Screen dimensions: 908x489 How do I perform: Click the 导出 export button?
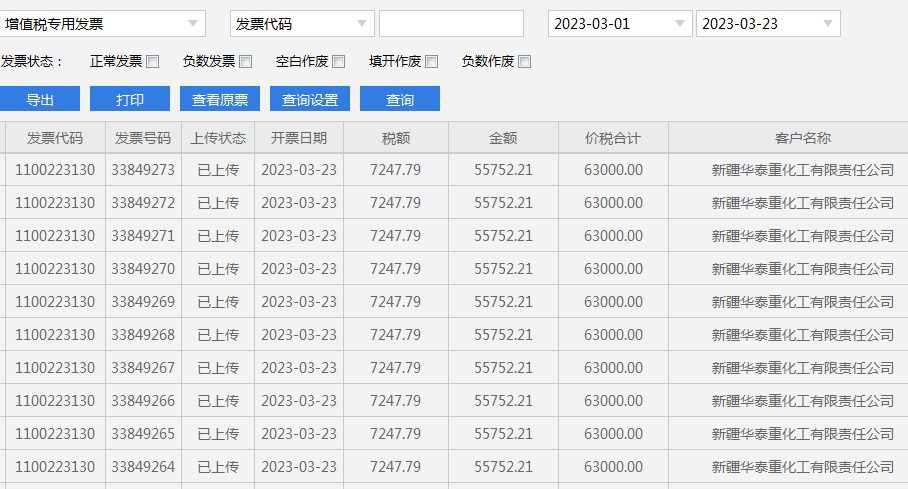[40, 99]
